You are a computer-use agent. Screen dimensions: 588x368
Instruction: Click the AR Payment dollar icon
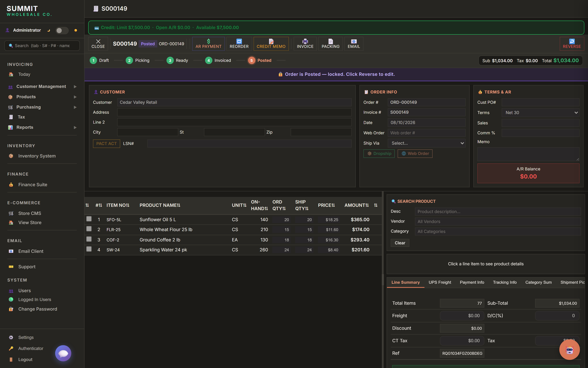point(208,41)
